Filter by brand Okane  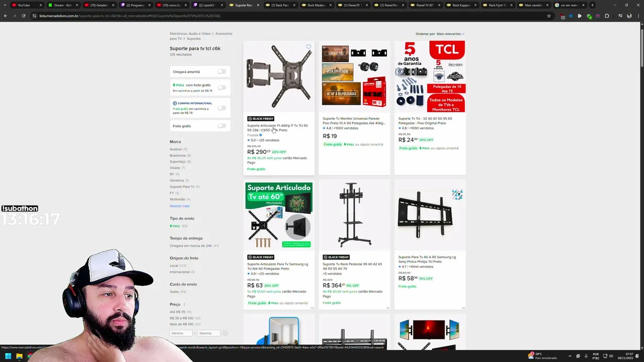(175, 168)
